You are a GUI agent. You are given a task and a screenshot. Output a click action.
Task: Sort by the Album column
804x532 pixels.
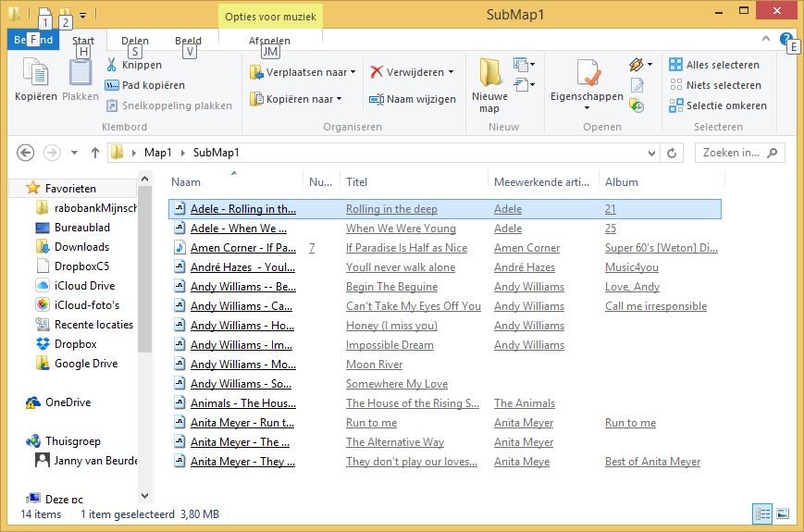coord(662,182)
